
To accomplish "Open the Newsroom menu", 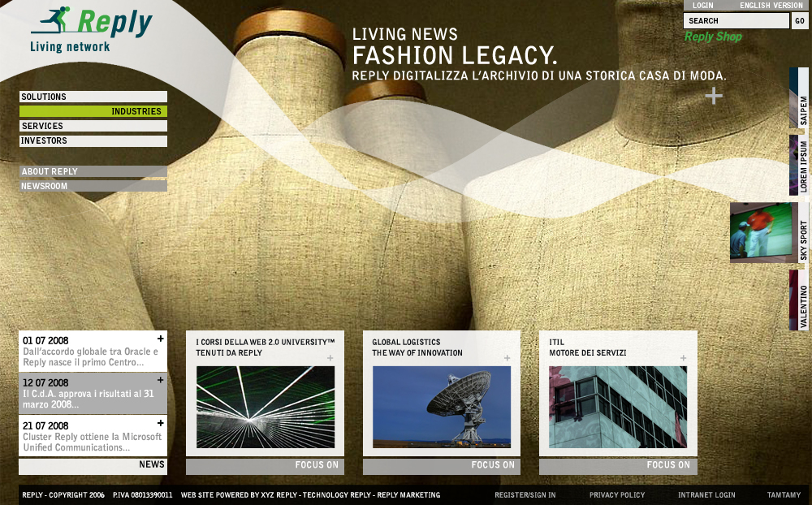I will 93,186.
